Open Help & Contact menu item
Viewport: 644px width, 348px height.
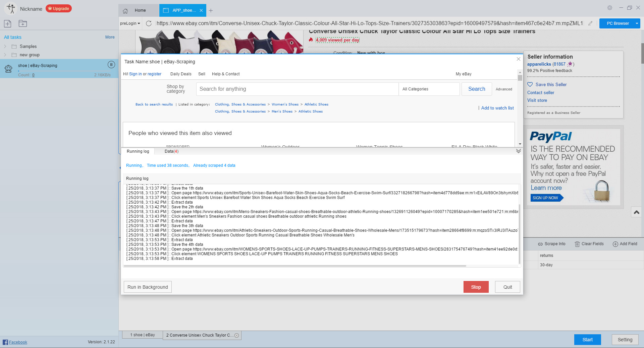(226, 74)
